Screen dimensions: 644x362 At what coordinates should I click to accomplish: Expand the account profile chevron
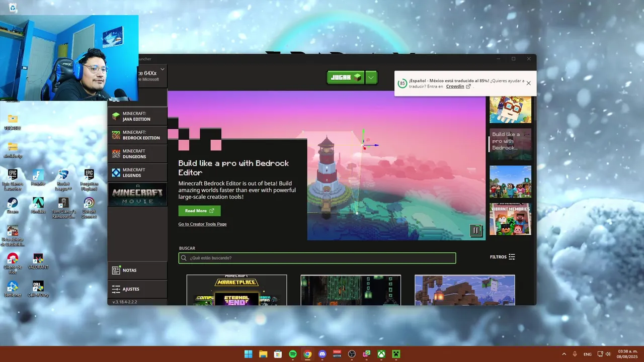[163, 69]
